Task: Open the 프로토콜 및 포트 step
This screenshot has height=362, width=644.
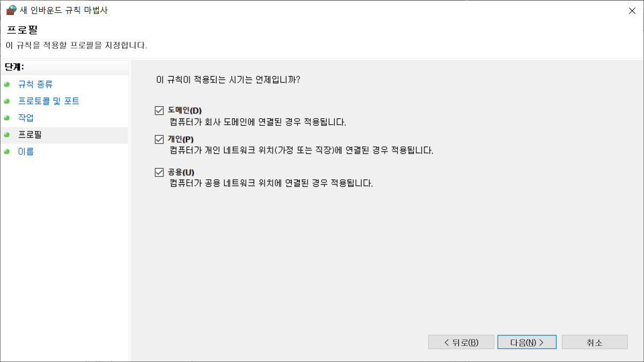Action: [x=49, y=101]
